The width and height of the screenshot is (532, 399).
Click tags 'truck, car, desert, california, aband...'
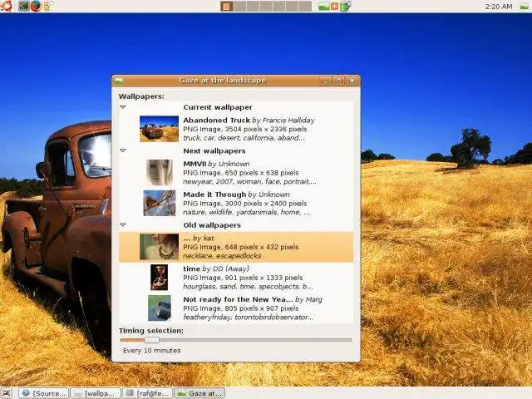[x=244, y=138]
